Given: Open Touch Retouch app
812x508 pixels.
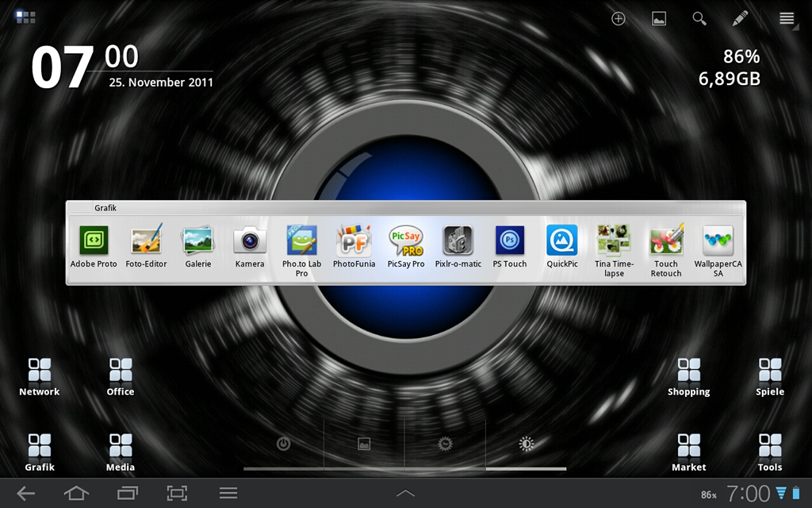Looking at the screenshot, I should (x=666, y=252).
